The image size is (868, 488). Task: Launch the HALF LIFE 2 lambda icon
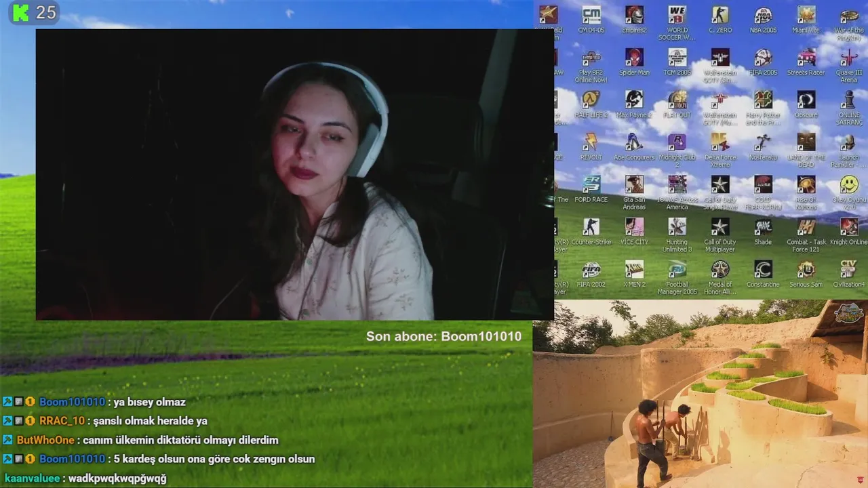pyautogui.click(x=591, y=105)
